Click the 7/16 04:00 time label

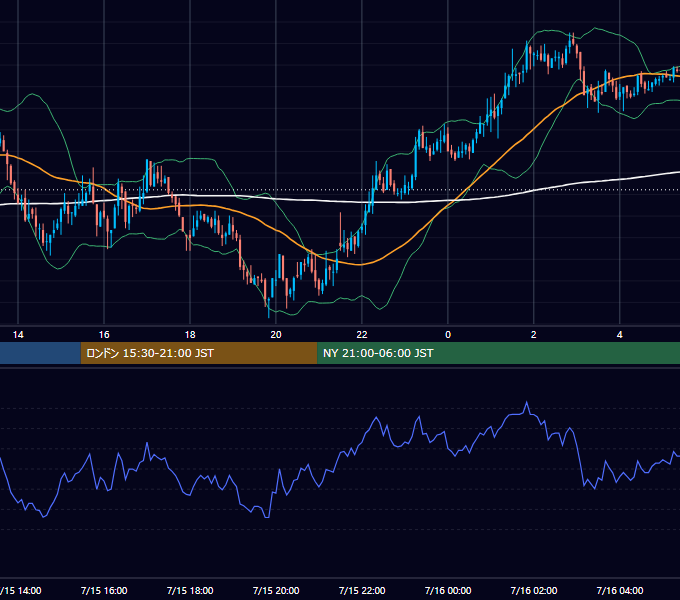coord(620,590)
